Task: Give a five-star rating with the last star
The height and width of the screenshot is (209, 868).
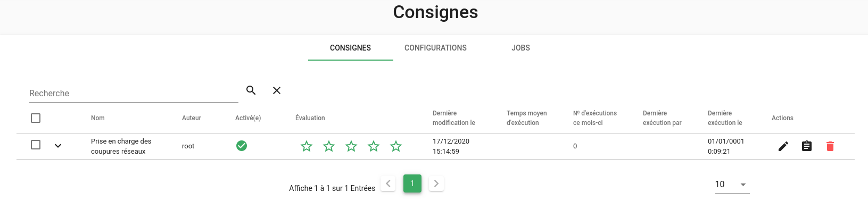Action: click(396, 146)
